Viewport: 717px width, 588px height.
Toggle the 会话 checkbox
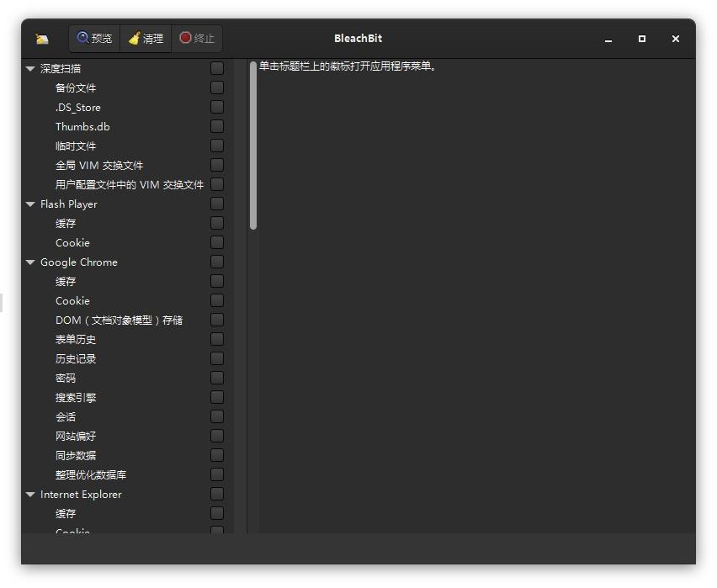[217, 416]
